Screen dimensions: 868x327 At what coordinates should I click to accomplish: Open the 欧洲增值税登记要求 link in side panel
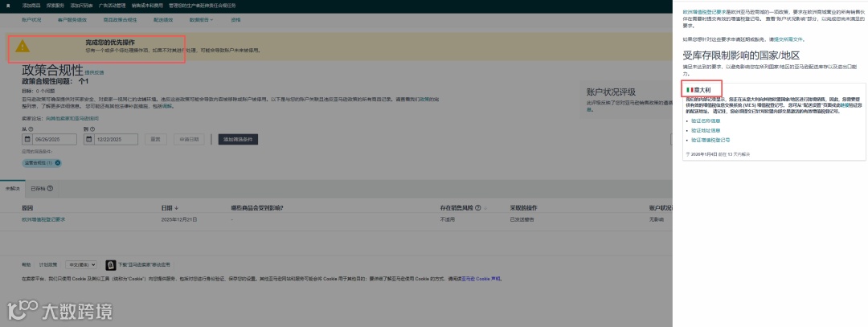[703, 10]
